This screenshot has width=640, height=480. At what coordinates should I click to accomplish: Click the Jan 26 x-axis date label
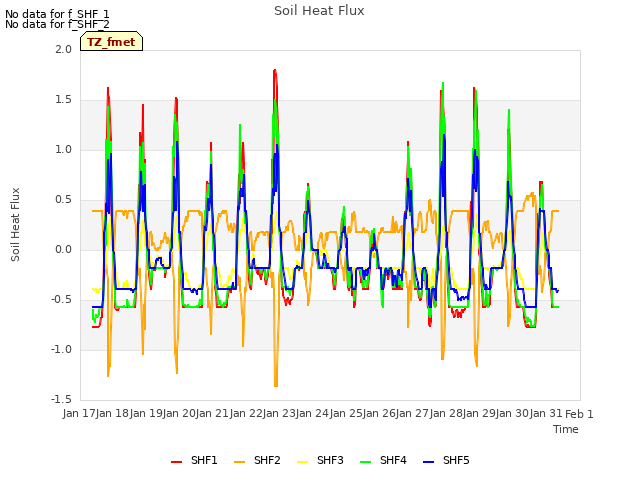point(379,413)
